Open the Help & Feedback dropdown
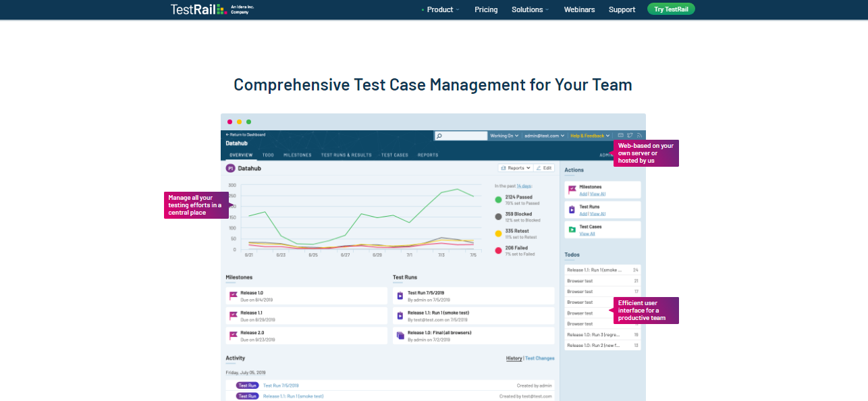 (x=591, y=136)
